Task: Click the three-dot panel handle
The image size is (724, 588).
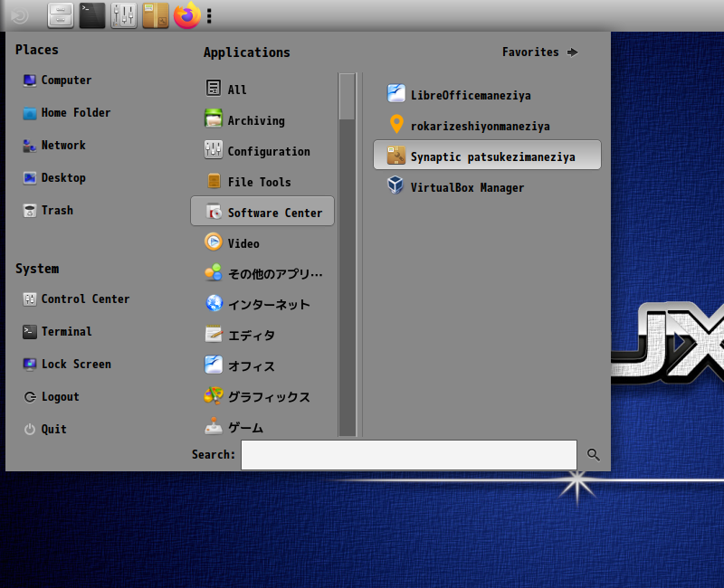Action: pyautogui.click(x=209, y=15)
